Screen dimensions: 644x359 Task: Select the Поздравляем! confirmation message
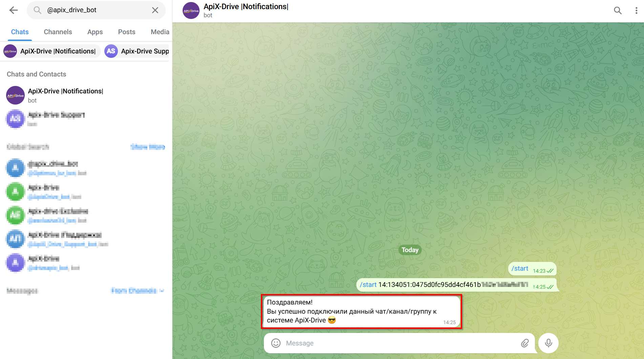[x=361, y=311]
